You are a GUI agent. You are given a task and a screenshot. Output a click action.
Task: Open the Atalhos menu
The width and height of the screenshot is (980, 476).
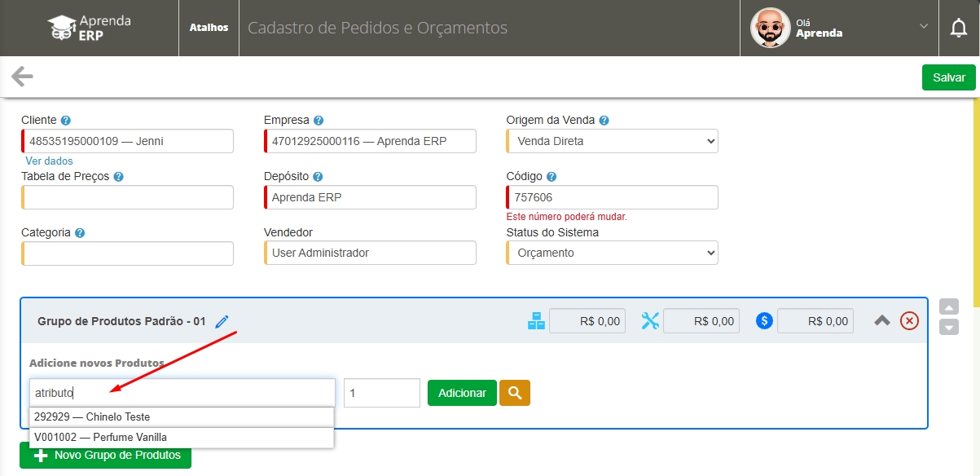pyautogui.click(x=209, y=28)
